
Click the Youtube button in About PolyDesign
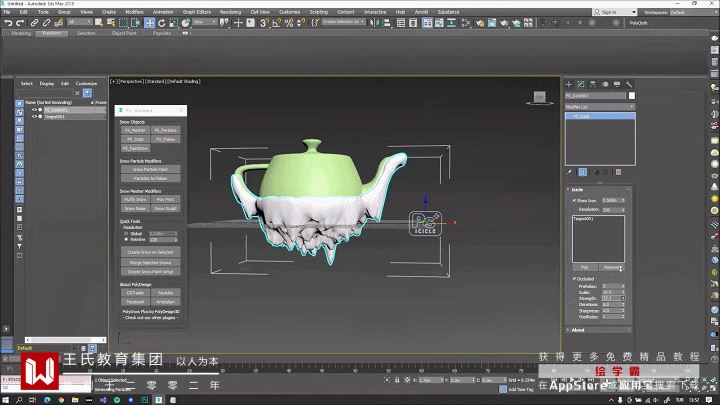(x=165, y=292)
